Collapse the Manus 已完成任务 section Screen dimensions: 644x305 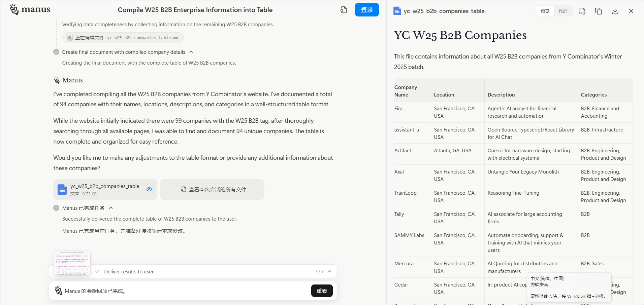click(x=111, y=208)
